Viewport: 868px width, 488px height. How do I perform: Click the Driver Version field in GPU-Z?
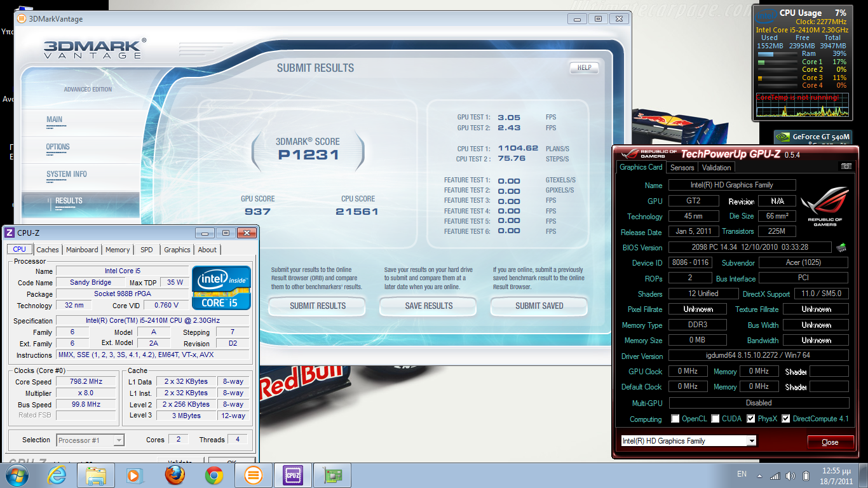[x=759, y=356]
